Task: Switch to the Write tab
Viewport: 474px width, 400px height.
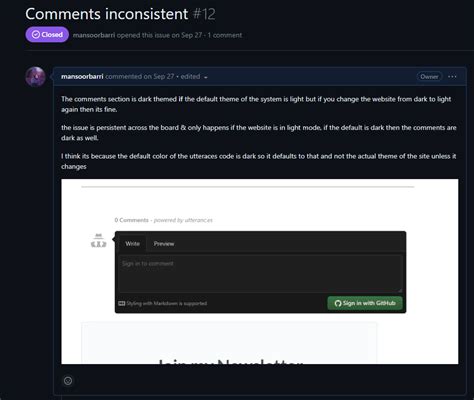Action: [x=133, y=244]
